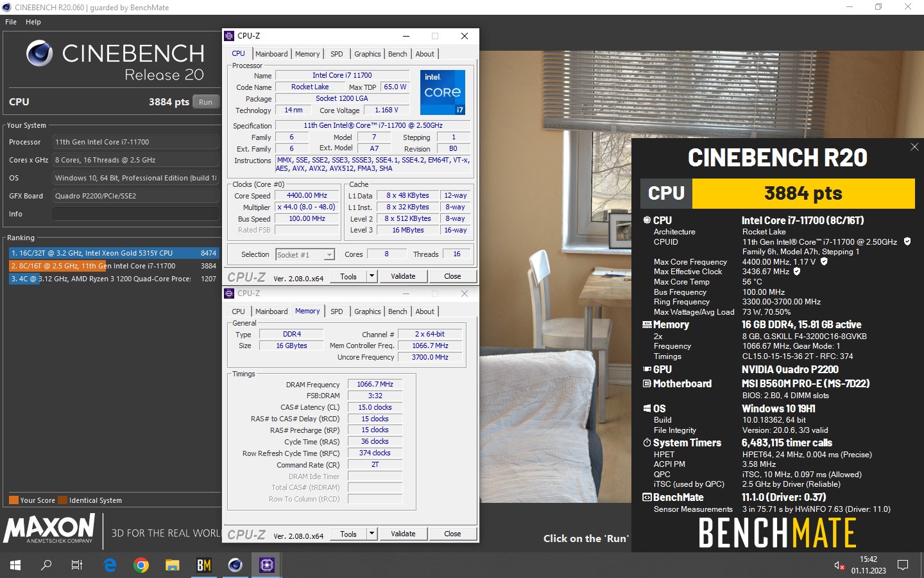Open the Windows Start menu
924x578 pixels.
tap(15, 565)
